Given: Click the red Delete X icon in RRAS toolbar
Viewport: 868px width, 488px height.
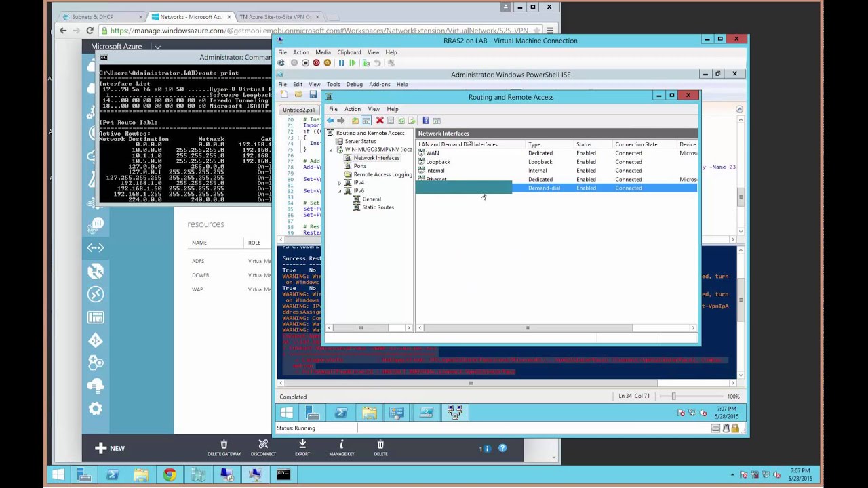Looking at the screenshot, I should click(x=380, y=121).
